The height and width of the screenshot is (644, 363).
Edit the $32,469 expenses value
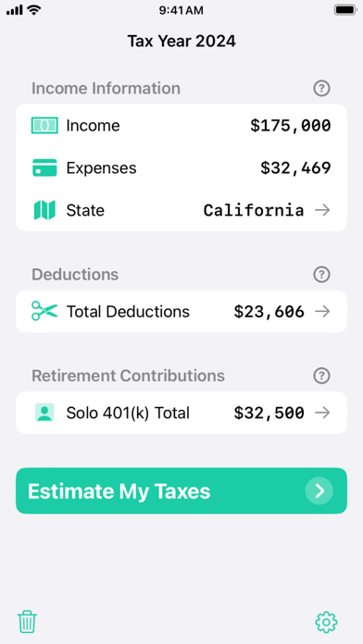295,168
